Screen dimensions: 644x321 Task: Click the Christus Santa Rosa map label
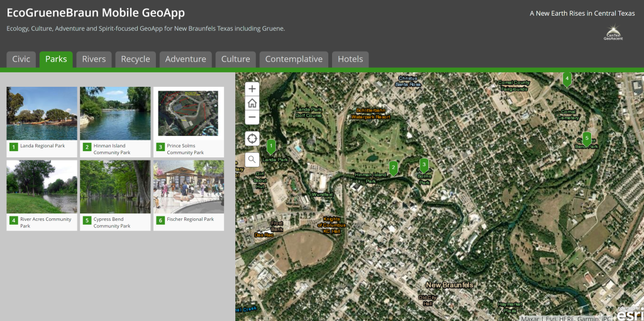pos(408,81)
